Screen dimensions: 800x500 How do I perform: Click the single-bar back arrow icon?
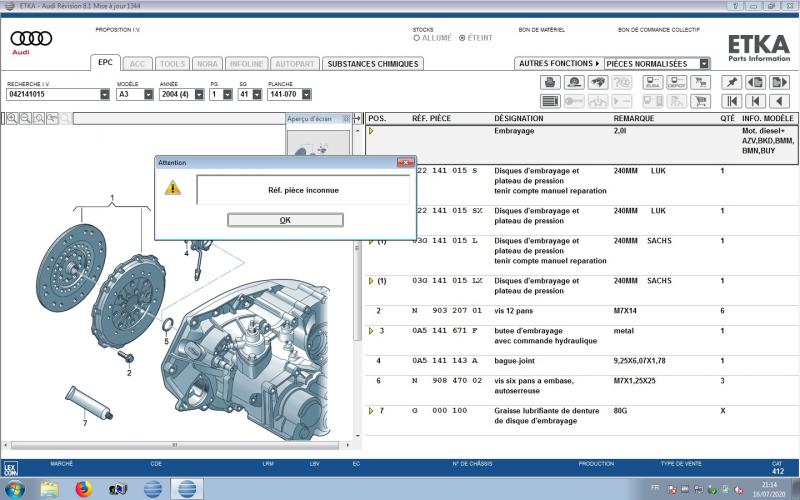point(756,101)
